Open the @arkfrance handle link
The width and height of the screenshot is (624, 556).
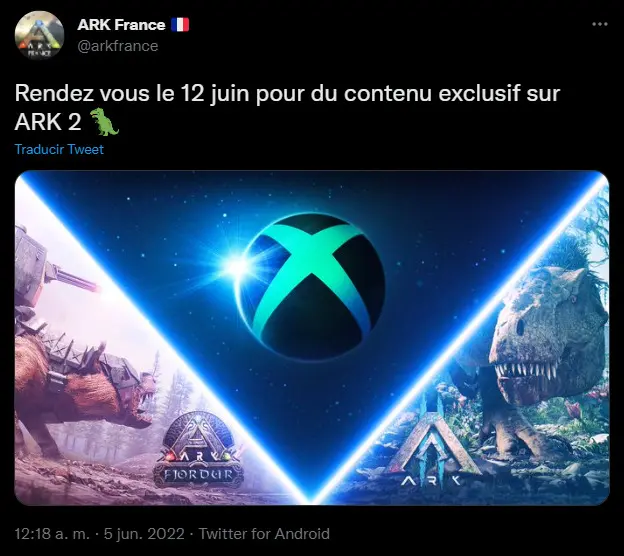pos(118,46)
